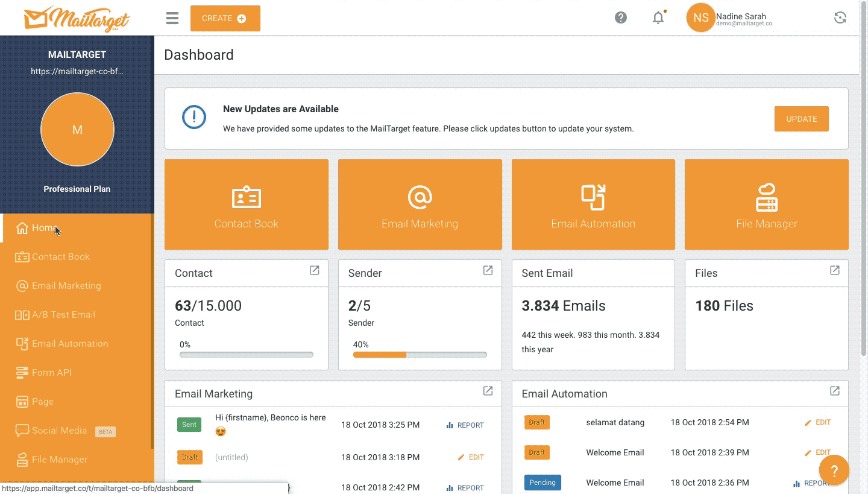Click the Sent status badge

click(189, 425)
